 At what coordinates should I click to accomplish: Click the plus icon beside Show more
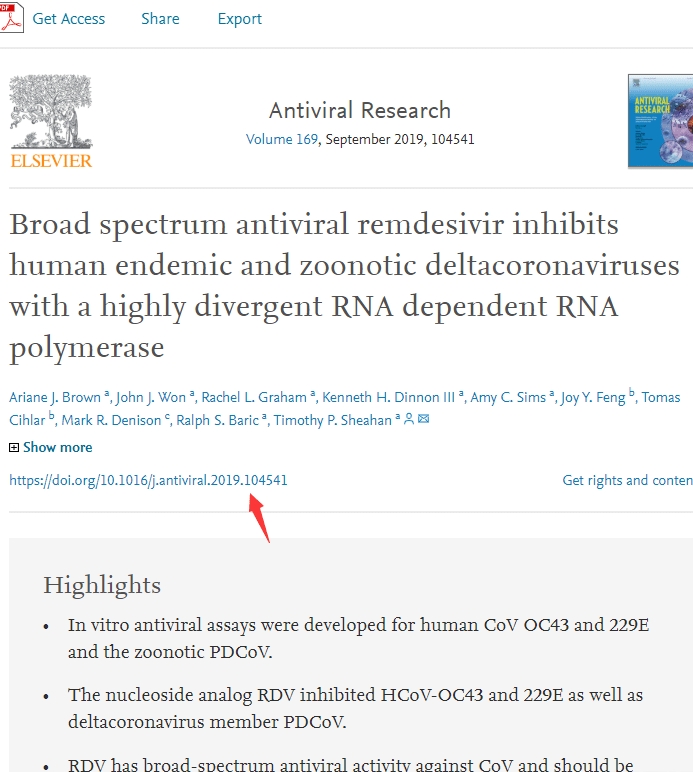click(x=14, y=447)
